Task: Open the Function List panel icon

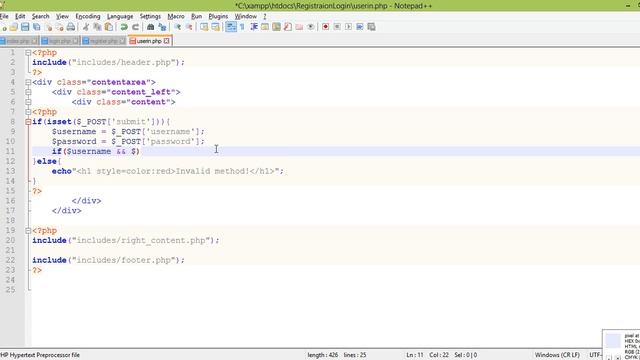Action: (x=288, y=27)
